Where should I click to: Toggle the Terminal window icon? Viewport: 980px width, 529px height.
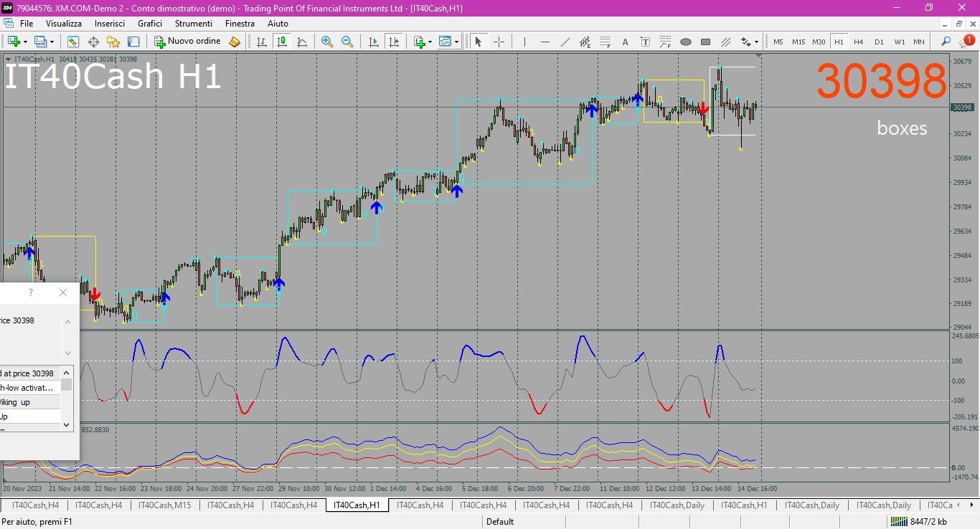tap(133, 42)
